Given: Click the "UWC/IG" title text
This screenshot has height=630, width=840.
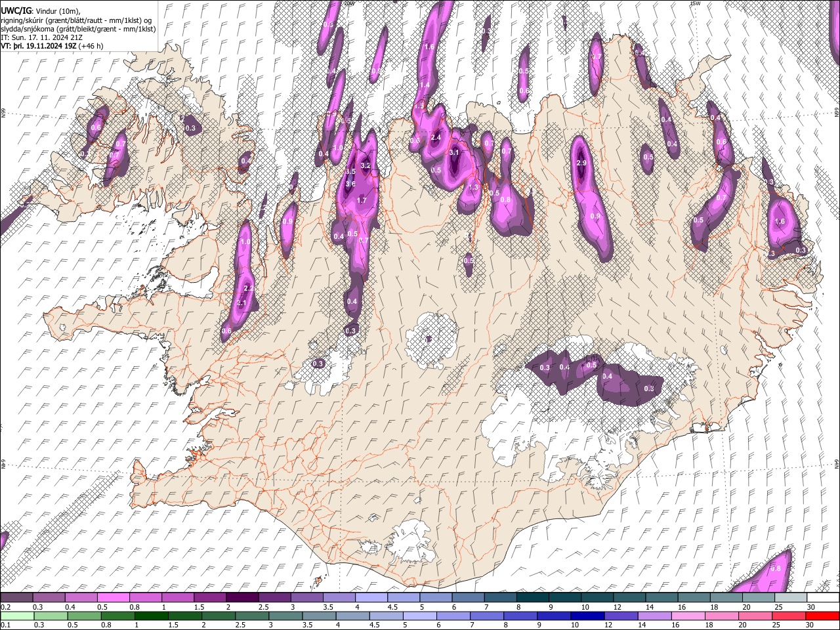Looking at the screenshot, I should [16, 10].
